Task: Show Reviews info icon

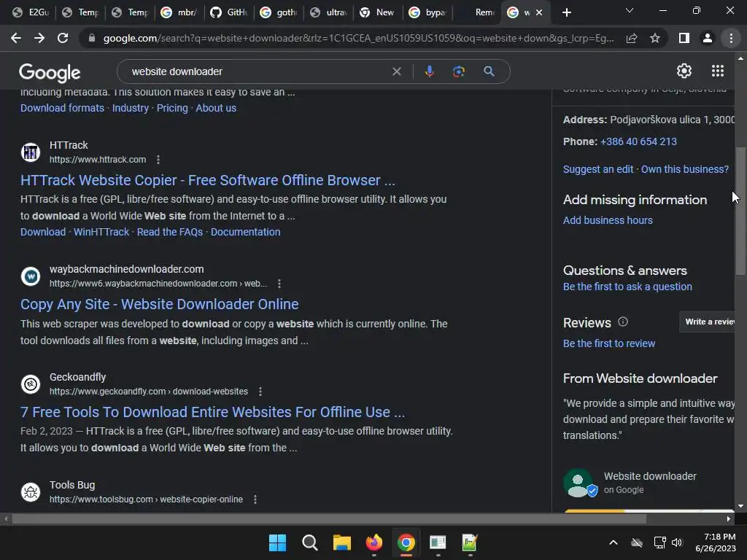Action: 623,322
